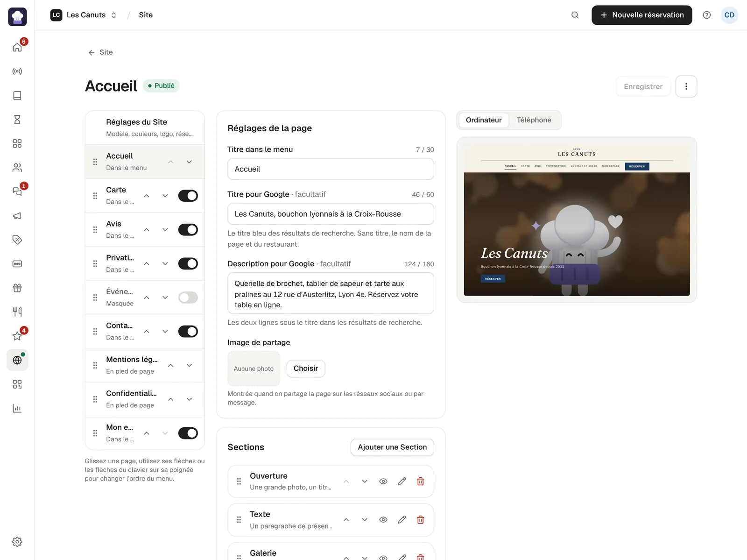Viewport: 747px width, 560px height.
Task: Open the globe website sidebar icon
Action: point(17,360)
